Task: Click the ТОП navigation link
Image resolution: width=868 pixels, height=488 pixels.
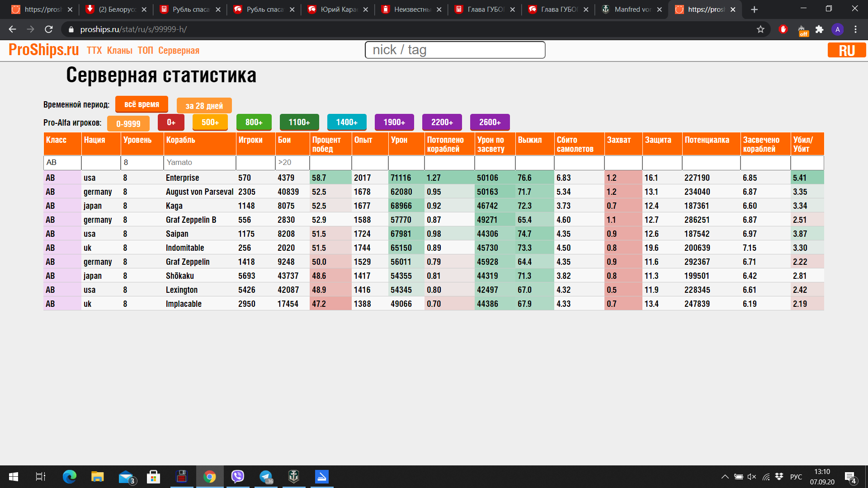Action: [145, 51]
